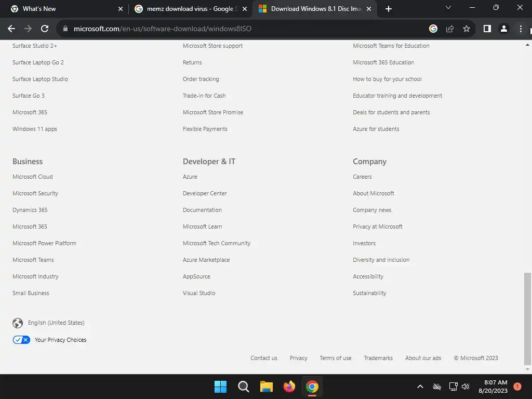
Task: Click the Your Privacy Choices toggle icon
Action: 21,340
